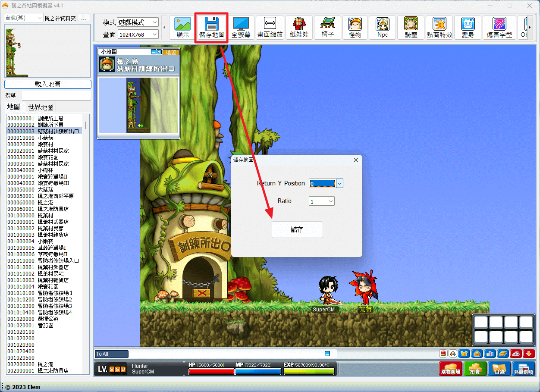
Task: Click the red down-arrow icon in game bar
Action: pyautogui.click(x=528, y=354)
